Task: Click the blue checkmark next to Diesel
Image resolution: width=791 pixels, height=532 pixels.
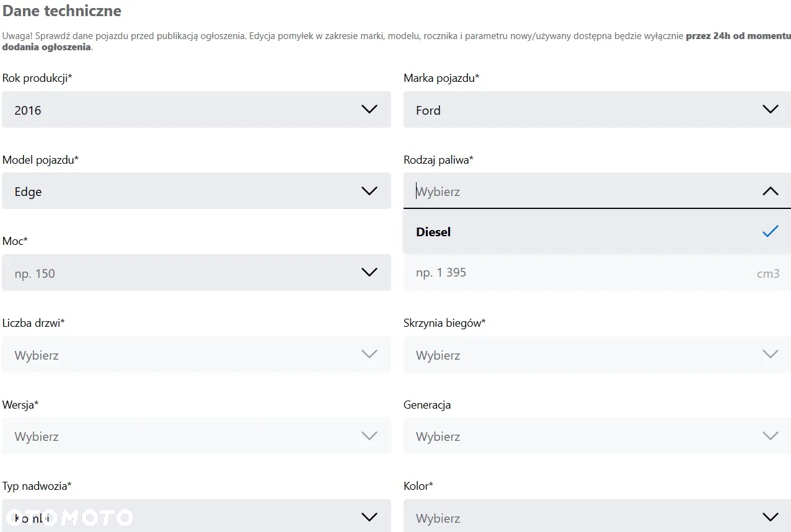Action: (770, 231)
